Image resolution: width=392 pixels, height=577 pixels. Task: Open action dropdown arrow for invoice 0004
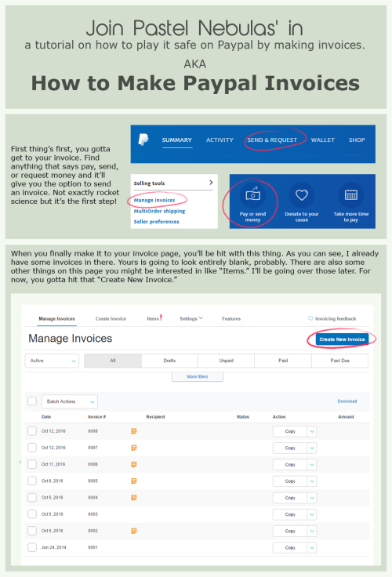coord(312,498)
